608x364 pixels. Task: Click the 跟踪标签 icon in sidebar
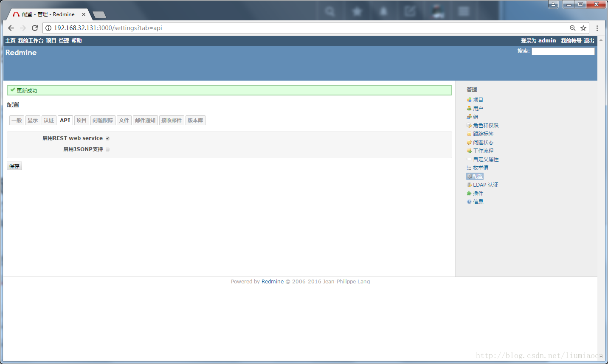point(469,134)
